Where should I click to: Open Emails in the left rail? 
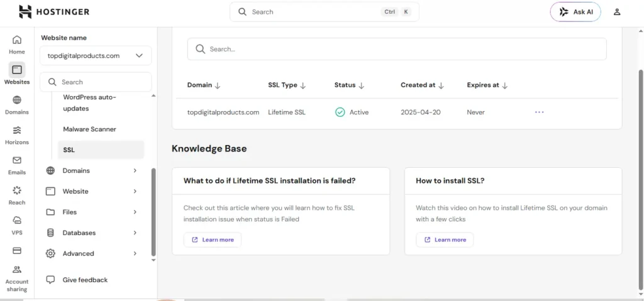point(17,165)
